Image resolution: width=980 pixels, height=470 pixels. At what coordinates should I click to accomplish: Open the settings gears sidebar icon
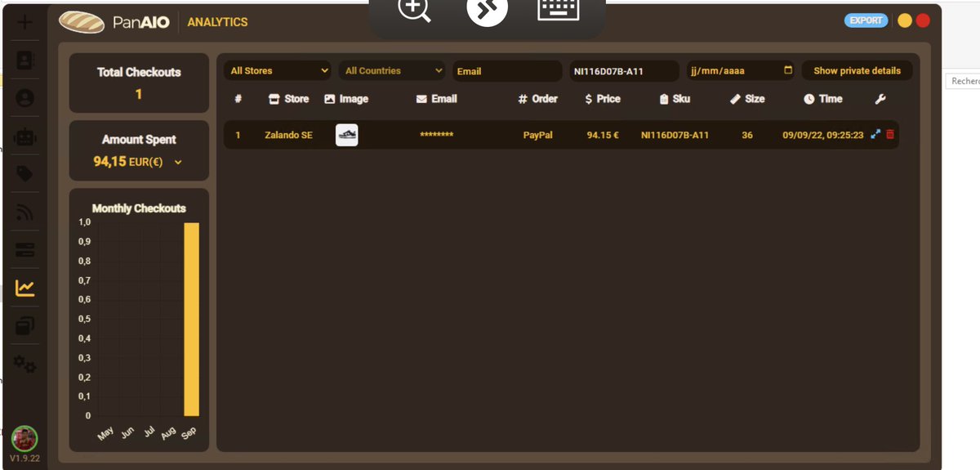[25, 364]
